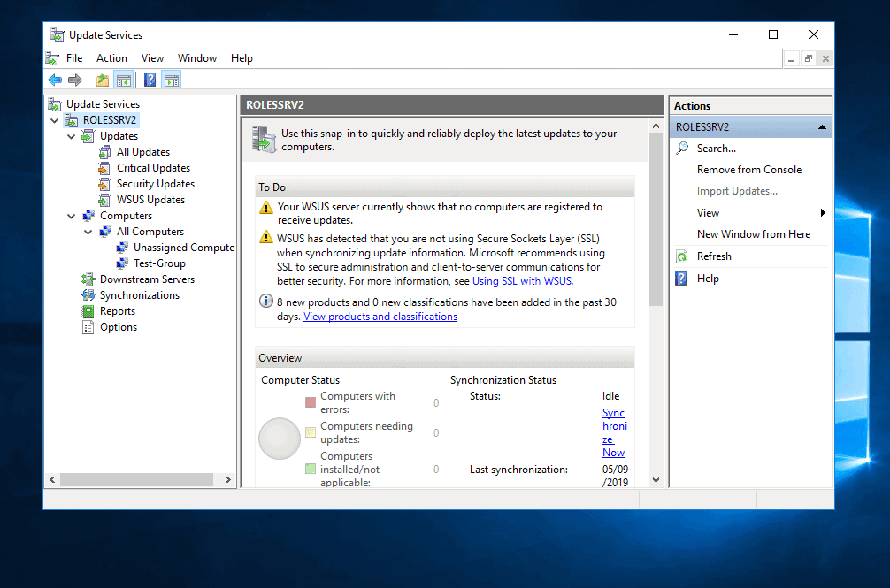The width and height of the screenshot is (890, 588).
Task: Collapse the Updates tree node
Action: click(x=72, y=136)
